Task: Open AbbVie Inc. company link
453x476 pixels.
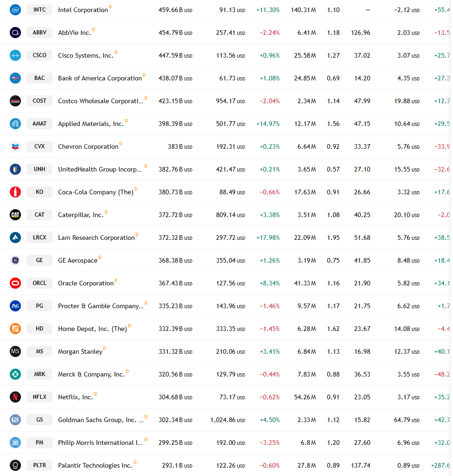Action: [x=74, y=33]
